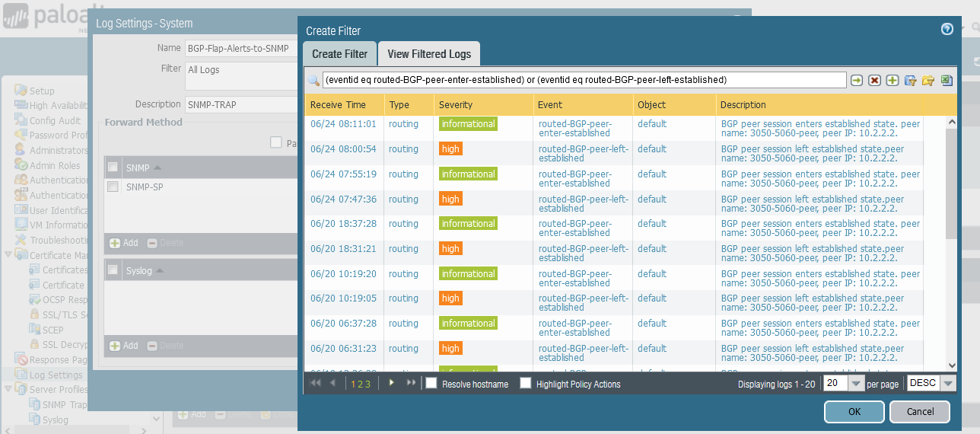Collapse the Server Profiles tree node

(8, 389)
